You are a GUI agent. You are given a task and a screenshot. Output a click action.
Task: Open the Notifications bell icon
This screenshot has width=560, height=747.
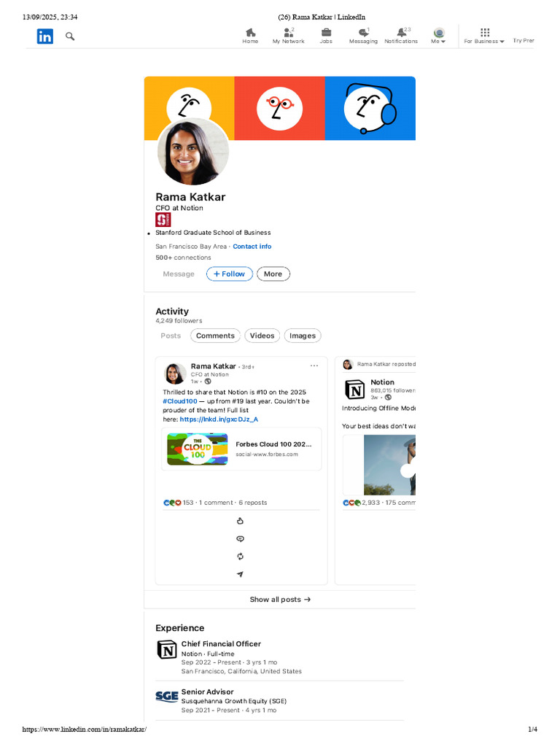[x=402, y=32]
